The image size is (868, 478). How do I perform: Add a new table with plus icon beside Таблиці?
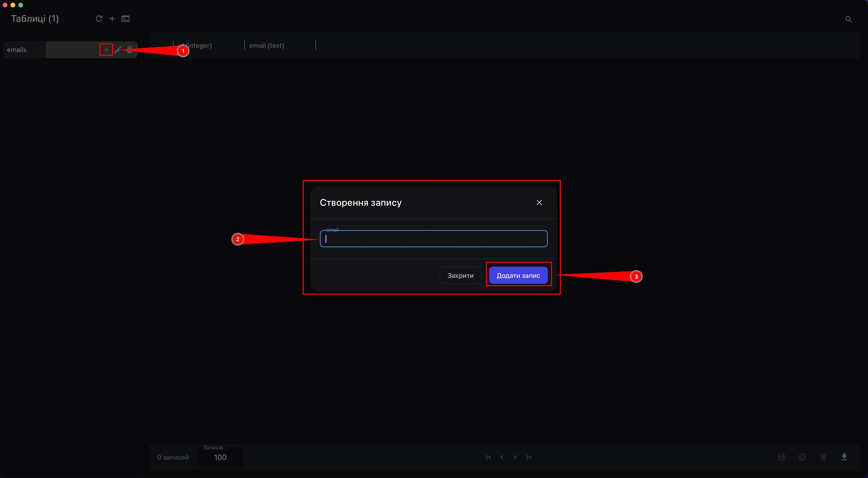112,19
